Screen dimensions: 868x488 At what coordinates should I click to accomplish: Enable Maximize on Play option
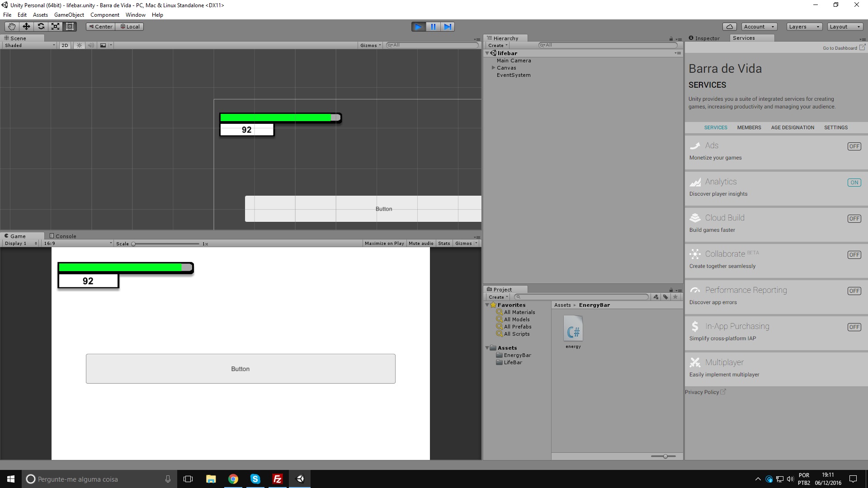[384, 244]
